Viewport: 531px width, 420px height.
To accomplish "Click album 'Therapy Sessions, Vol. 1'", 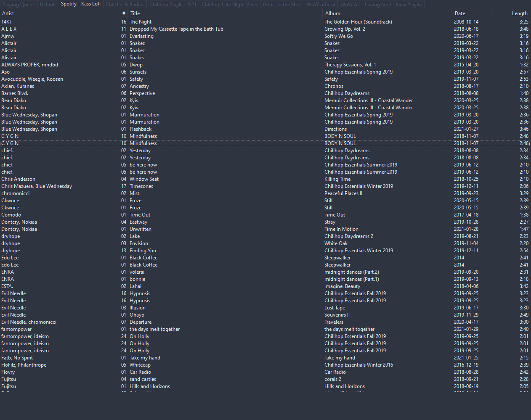I will [350, 65].
